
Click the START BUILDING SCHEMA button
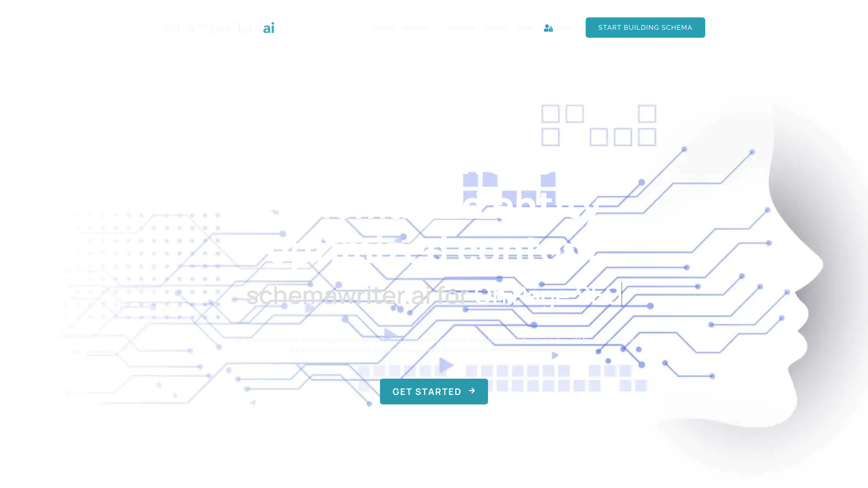click(x=645, y=27)
